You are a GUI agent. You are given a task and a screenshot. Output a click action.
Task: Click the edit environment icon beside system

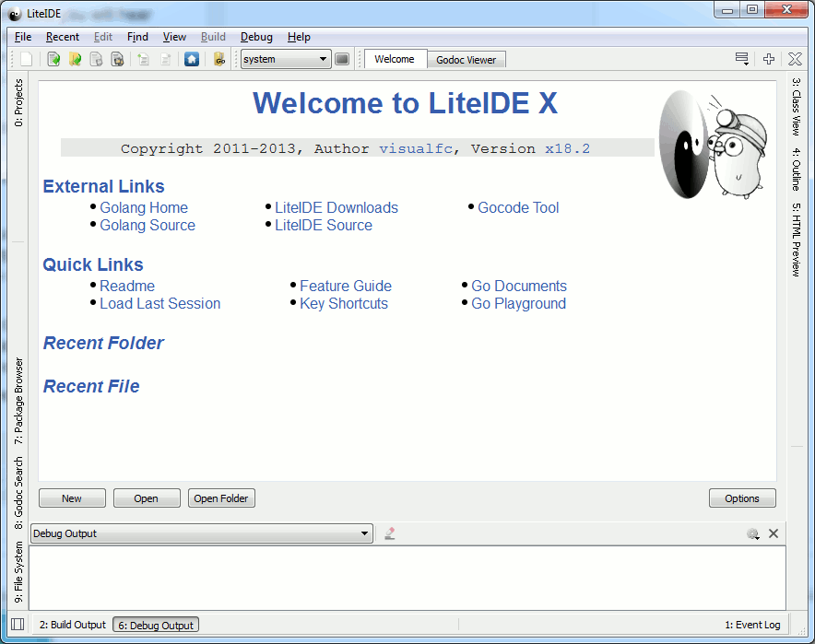(342, 59)
